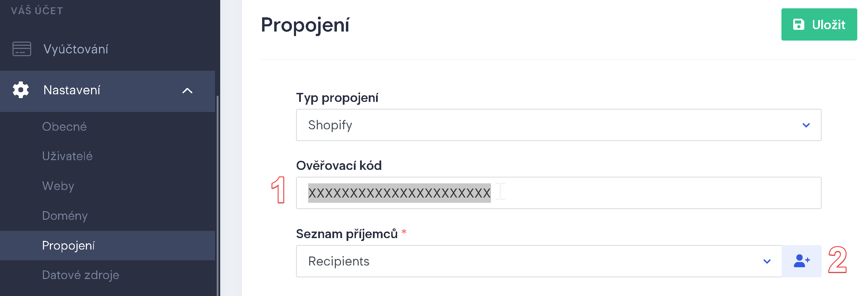868x296 pixels.
Task: Click the Recipients list combo box
Action: coord(539,261)
